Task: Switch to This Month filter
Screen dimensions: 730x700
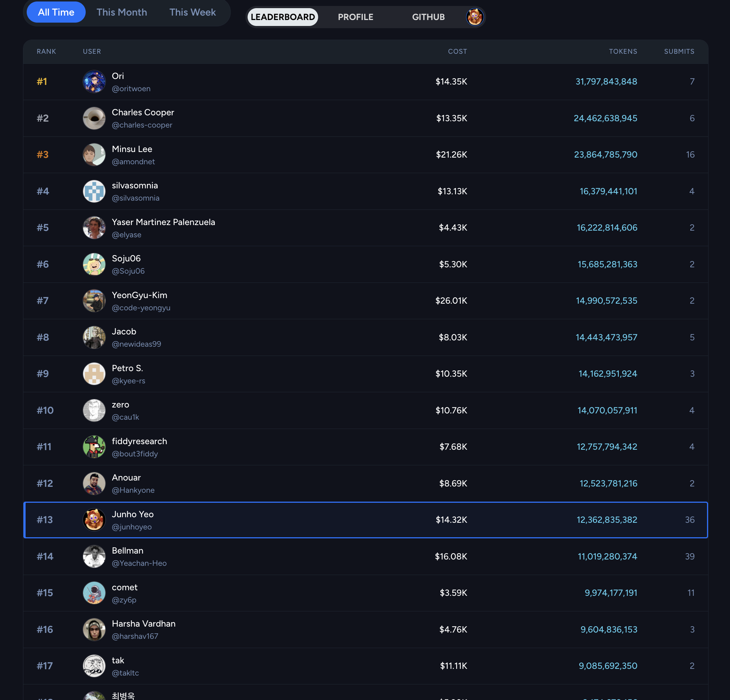Action: pyautogui.click(x=121, y=12)
